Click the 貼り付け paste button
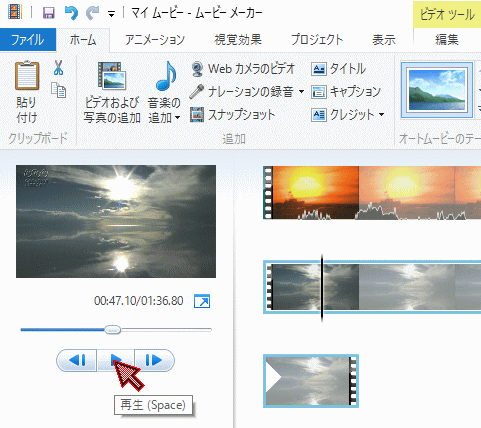Screen dimensions: 481x428 (x=27, y=92)
